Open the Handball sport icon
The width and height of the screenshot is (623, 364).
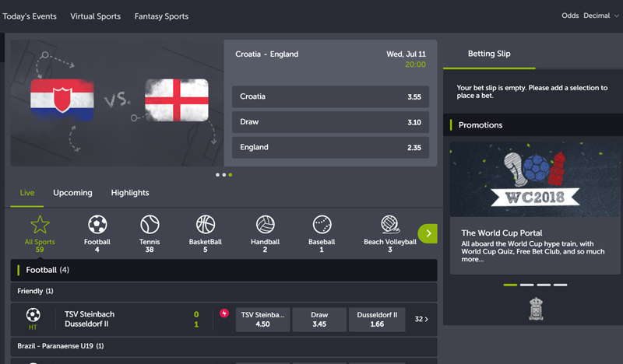[265, 226]
